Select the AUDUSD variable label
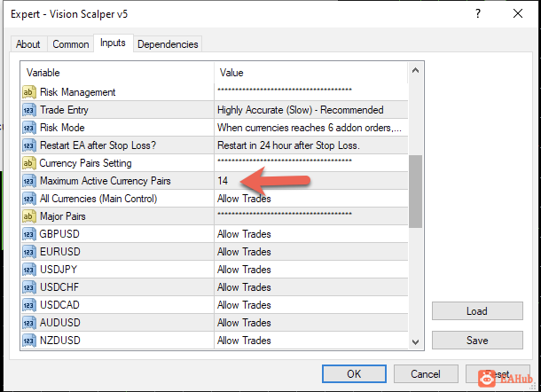 tap(60, 323)
